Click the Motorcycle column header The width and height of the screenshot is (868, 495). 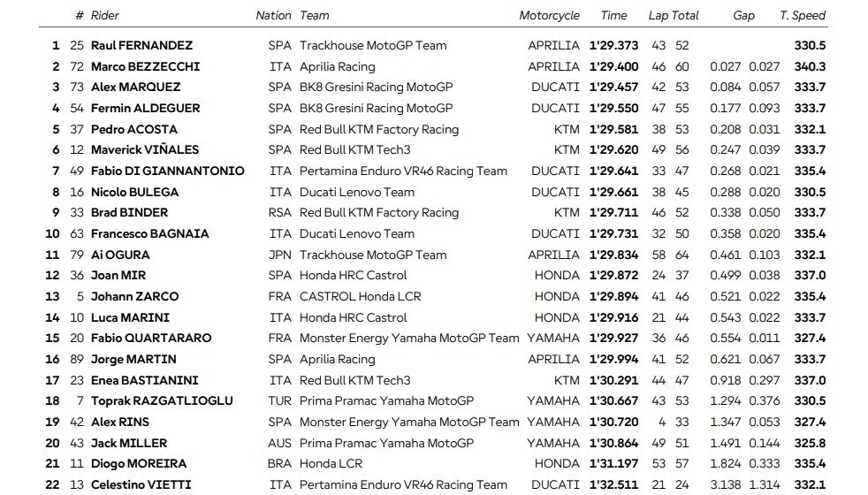[550, 15]
